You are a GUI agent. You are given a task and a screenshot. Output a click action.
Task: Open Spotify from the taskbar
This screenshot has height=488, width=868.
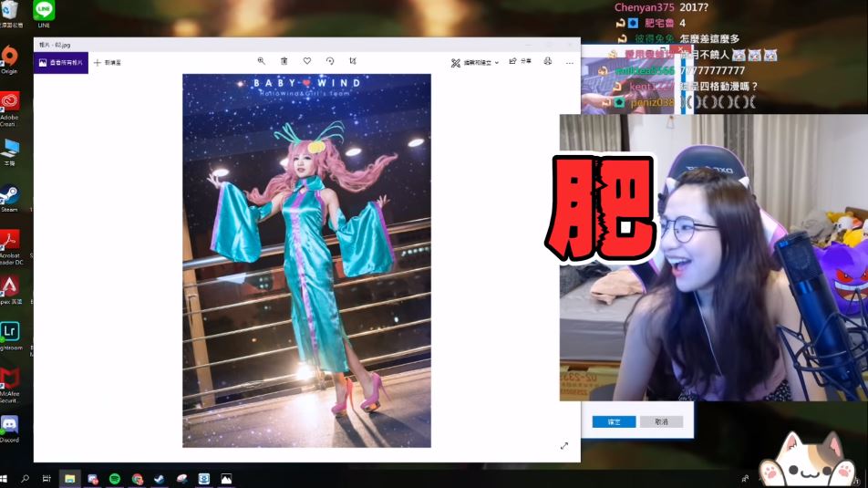pos(115,478)
